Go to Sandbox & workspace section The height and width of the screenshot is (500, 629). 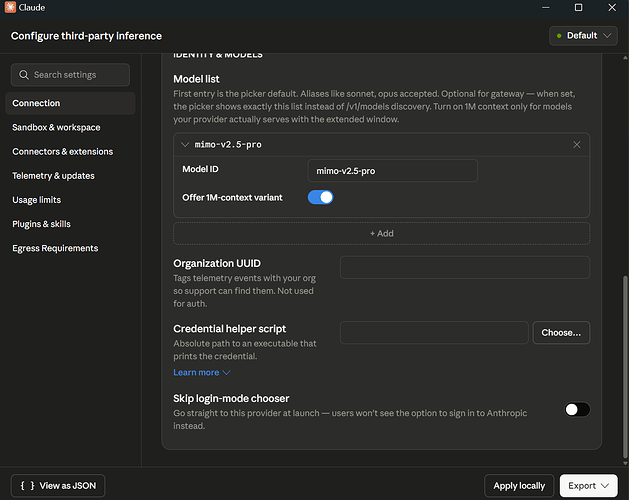point(56,127)
